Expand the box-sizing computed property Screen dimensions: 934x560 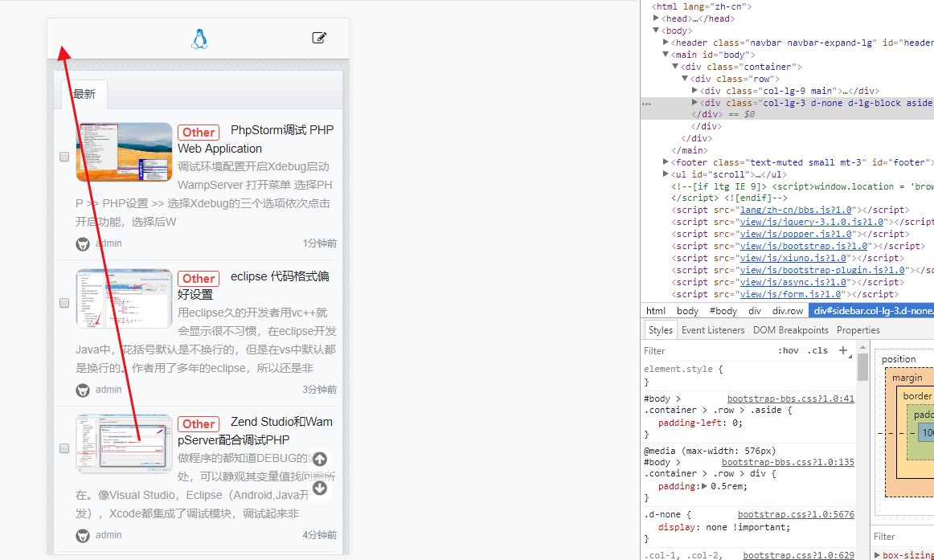pos(878,555)
